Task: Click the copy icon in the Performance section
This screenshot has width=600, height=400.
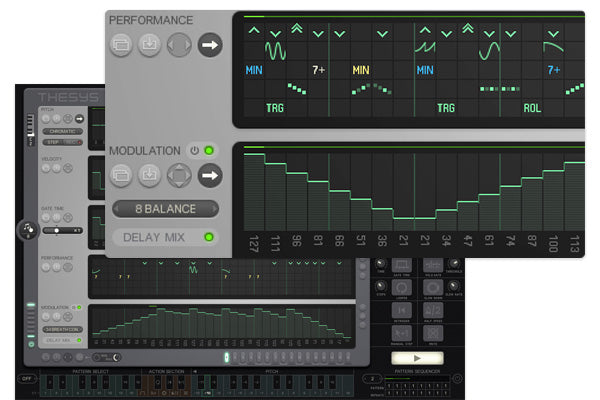Action: [121, 45]
